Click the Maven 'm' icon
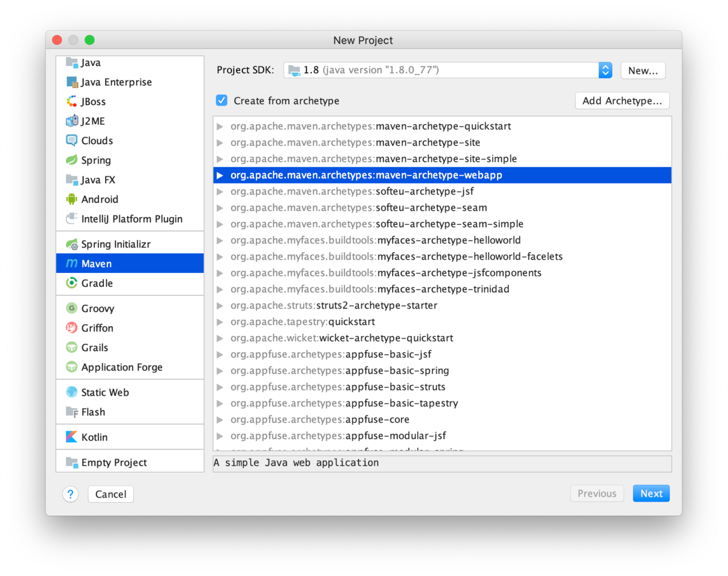The height and width of the screenshot is (576, 728). click(x=72, y=263)
